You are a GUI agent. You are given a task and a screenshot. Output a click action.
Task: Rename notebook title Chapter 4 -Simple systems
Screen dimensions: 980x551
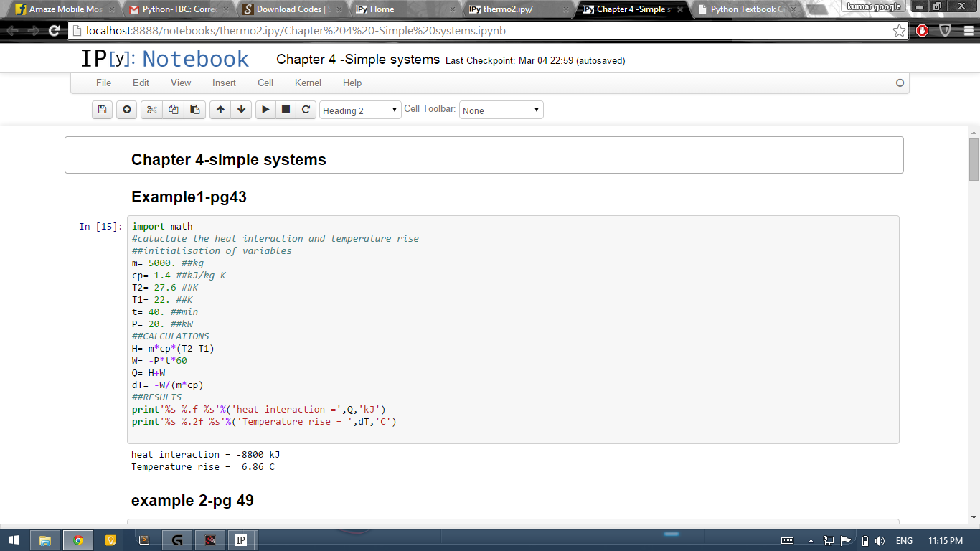pos(357,60)
